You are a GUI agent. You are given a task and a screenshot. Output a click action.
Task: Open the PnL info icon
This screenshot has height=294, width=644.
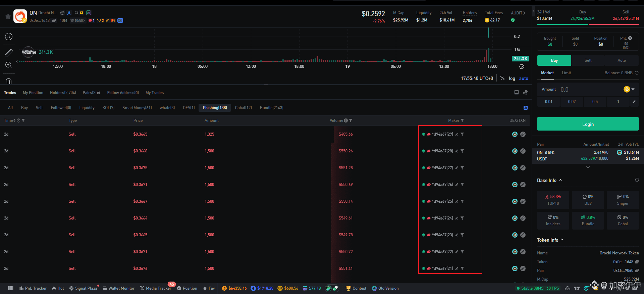[x=630, y=38]
